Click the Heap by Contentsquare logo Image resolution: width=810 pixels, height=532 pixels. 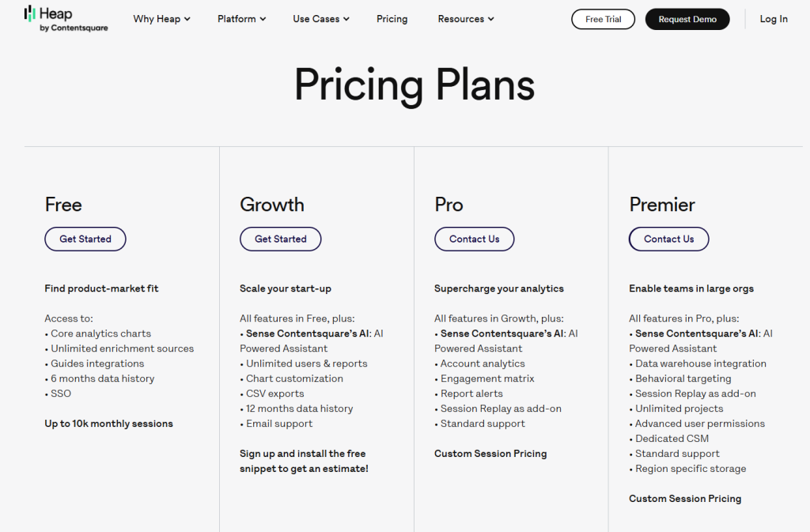coord(66,19)
